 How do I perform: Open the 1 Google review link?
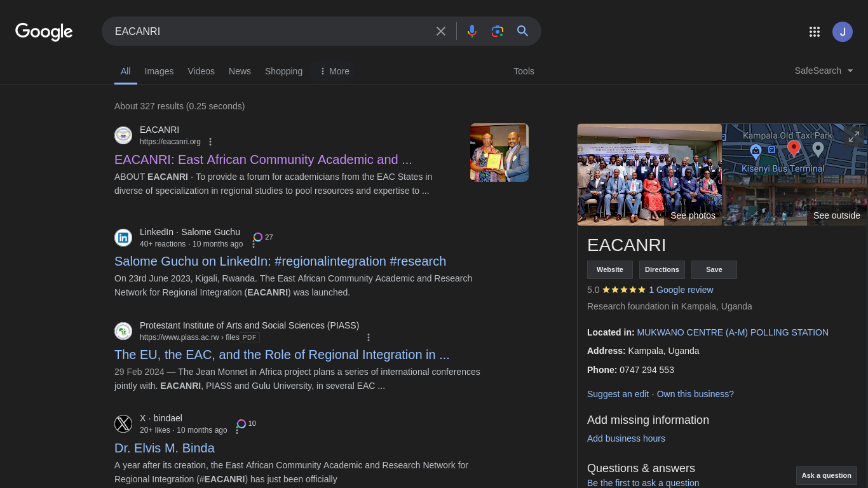[681, 290]
